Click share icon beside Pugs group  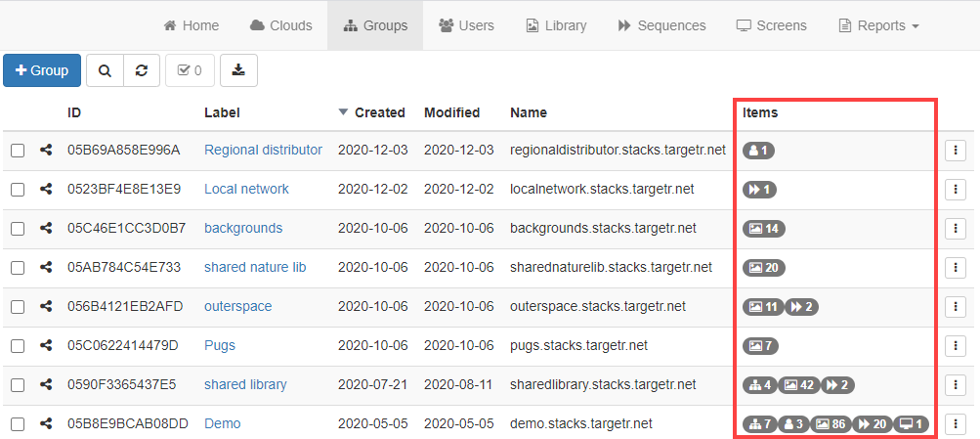(x=46, y=345)
